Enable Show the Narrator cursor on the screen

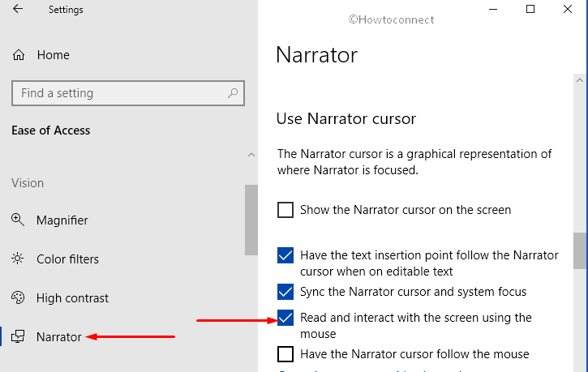[285, 210]
